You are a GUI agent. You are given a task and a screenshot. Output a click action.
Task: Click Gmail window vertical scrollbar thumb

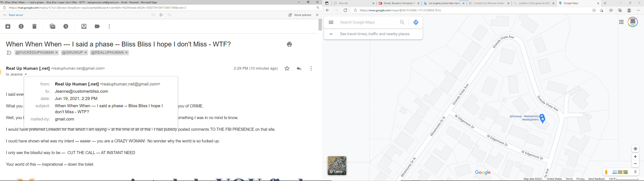pos(320,25)
